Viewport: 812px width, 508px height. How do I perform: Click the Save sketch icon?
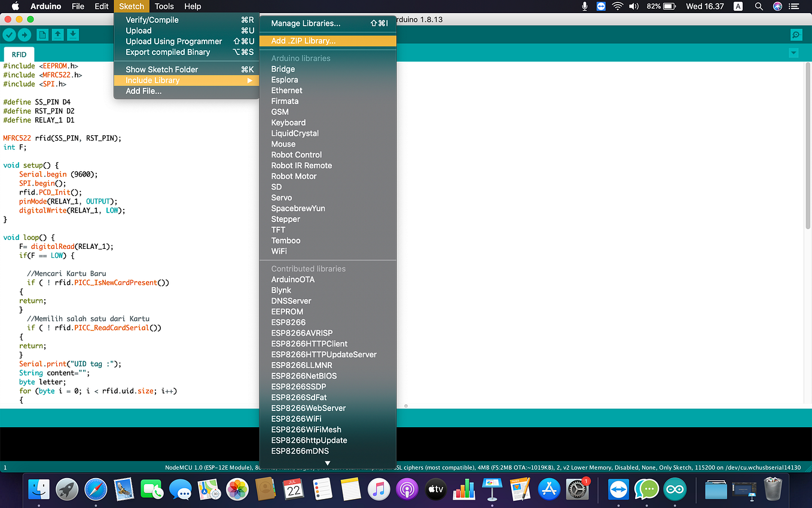[73, 35]
